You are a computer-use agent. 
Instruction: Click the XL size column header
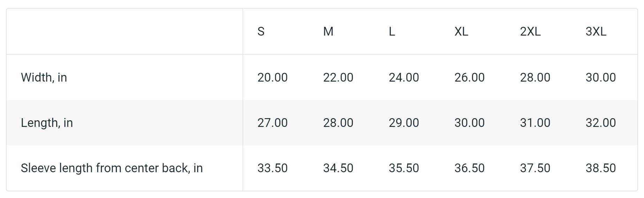coord(461,31)
